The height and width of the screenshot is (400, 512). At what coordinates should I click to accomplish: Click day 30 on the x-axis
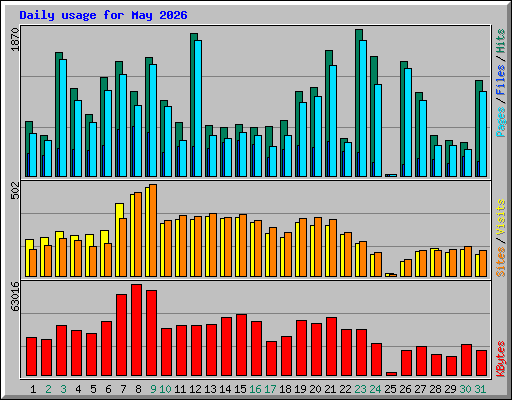coord(465,389)
